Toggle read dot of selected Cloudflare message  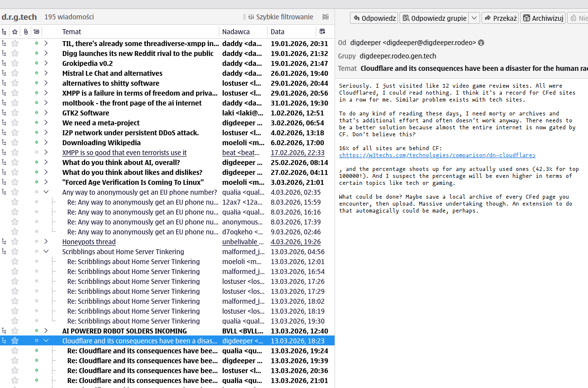pyautogui.click(x=36, y=340)
